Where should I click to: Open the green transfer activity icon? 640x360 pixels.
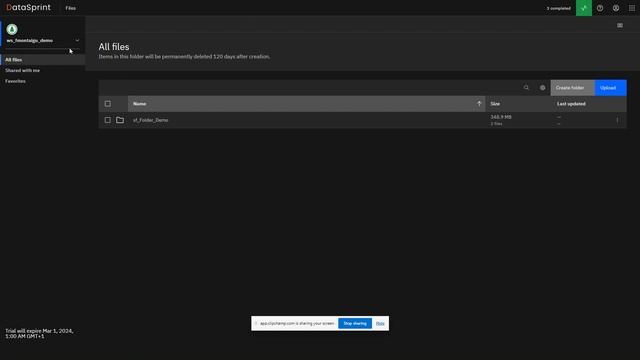tap(584, 8)
